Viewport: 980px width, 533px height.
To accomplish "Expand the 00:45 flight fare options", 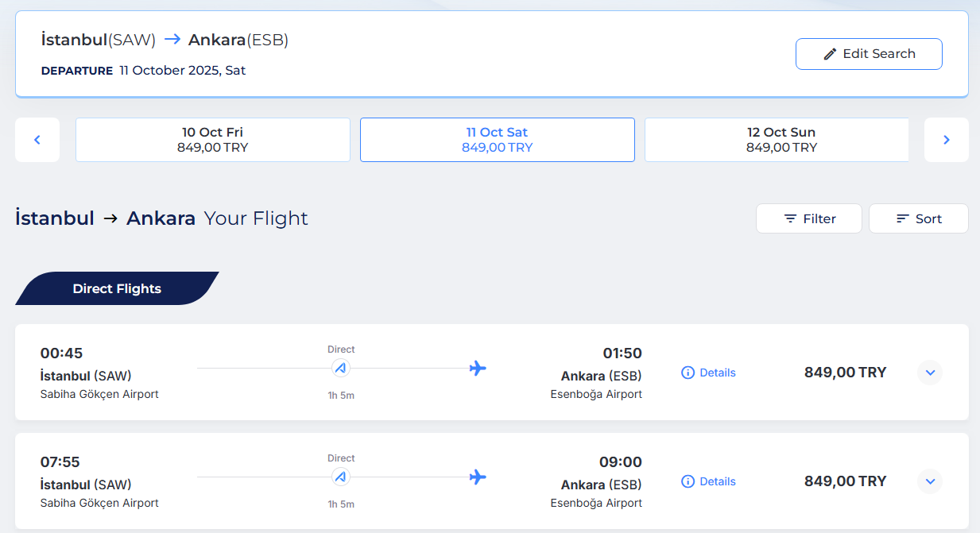I will point(930,372).
